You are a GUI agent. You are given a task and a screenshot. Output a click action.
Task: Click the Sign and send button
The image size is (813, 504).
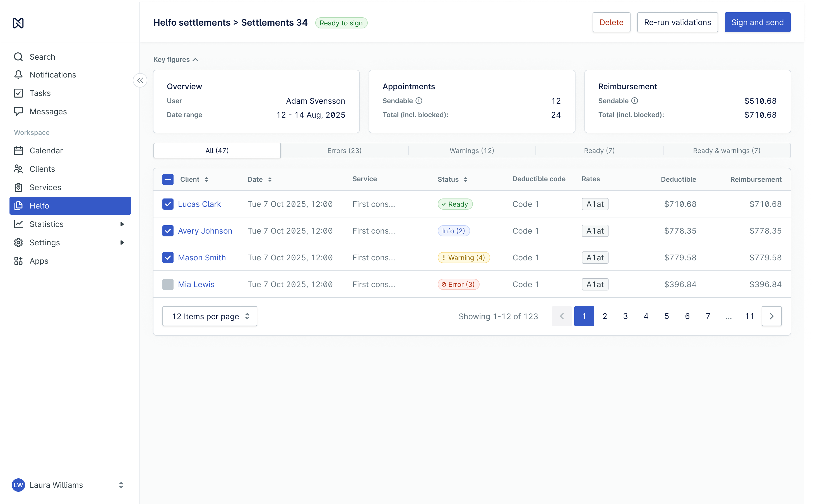757,22
